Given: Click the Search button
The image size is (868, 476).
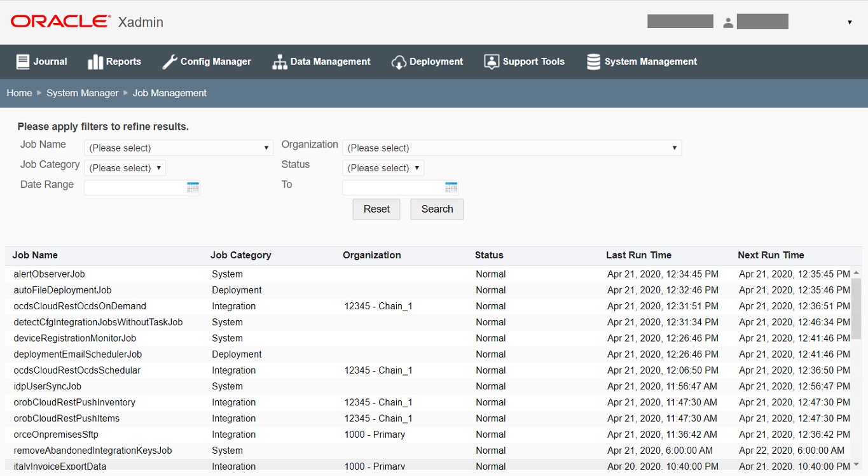Looking at the screenshot, I should [437, 209].
